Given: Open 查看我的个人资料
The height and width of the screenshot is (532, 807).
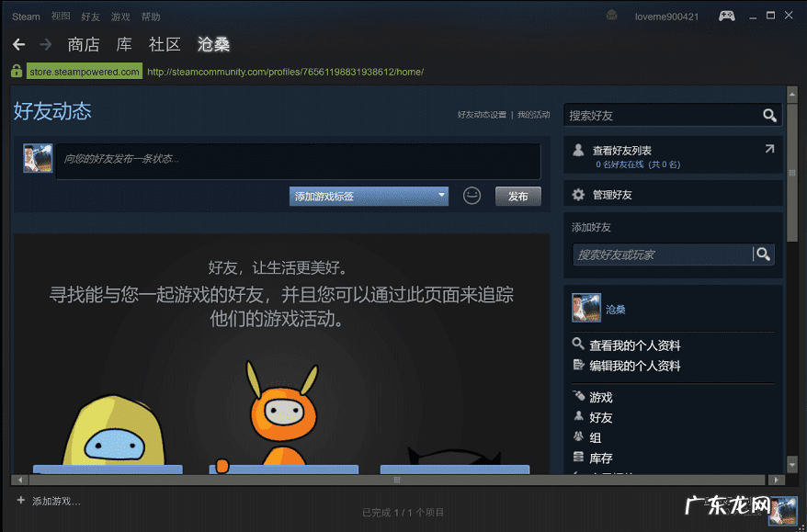Looking at the screenshot, I should [635, 345].
